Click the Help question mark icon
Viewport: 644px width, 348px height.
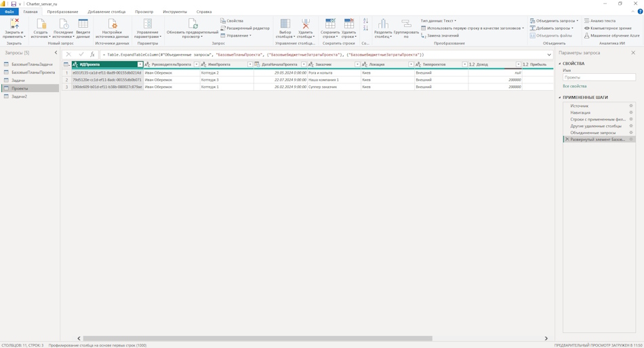[x=640, y=12]
